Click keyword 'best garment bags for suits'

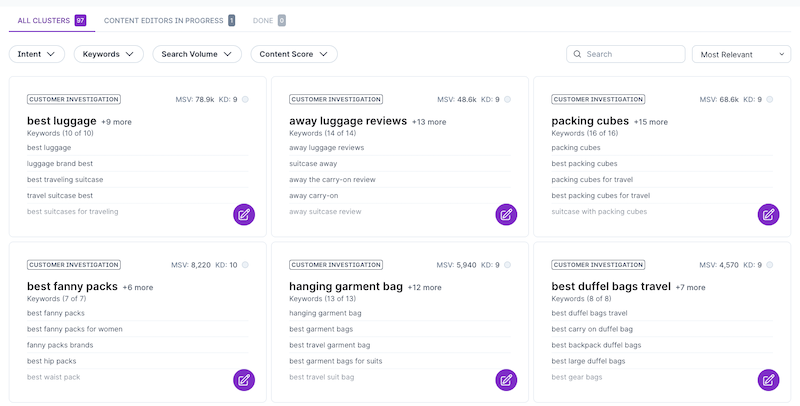(336, 361)
